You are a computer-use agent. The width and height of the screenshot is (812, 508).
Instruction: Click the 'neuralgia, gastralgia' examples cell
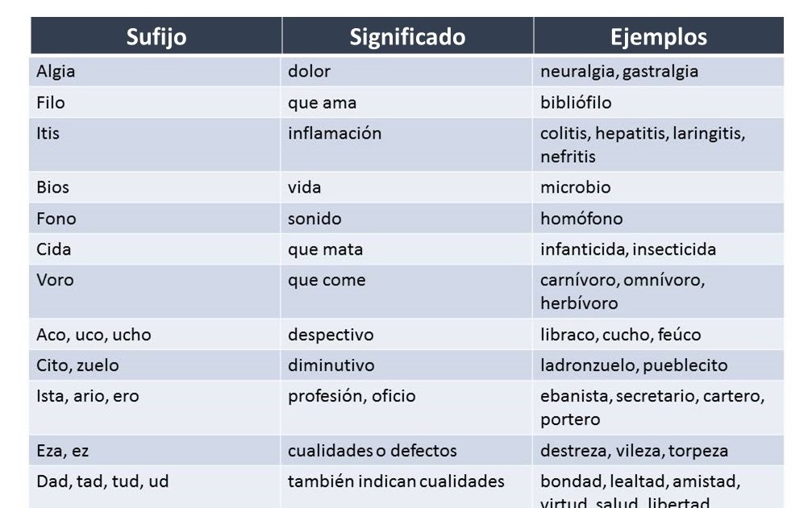tap(658, 71)
